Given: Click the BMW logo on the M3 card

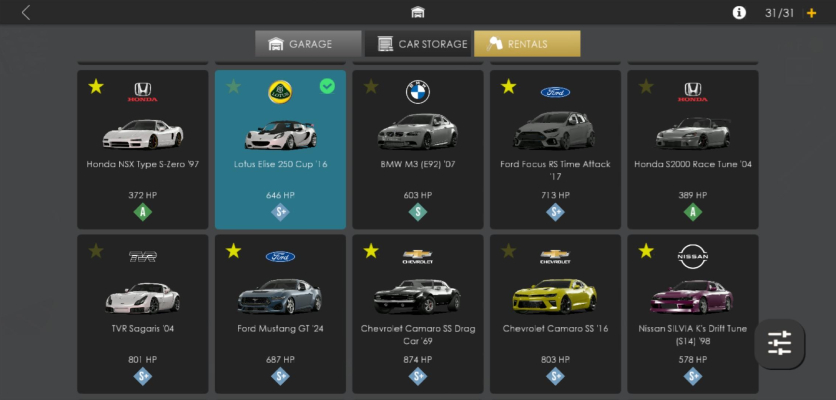Looking at the screenshot, I should [417, 92].
